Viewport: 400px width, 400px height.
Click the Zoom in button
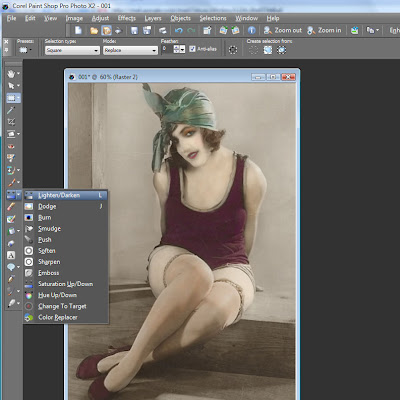pyautogui.click(x=324, y=30)
